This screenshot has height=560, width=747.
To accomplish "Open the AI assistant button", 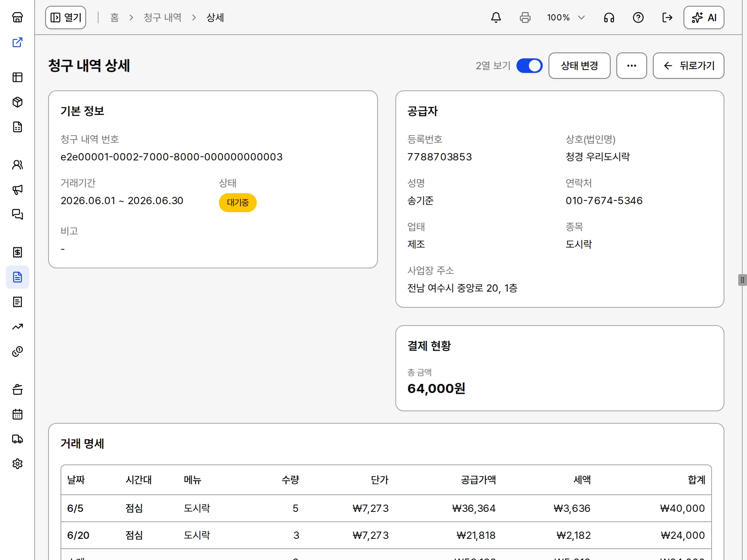I will [x=704, y=17].
